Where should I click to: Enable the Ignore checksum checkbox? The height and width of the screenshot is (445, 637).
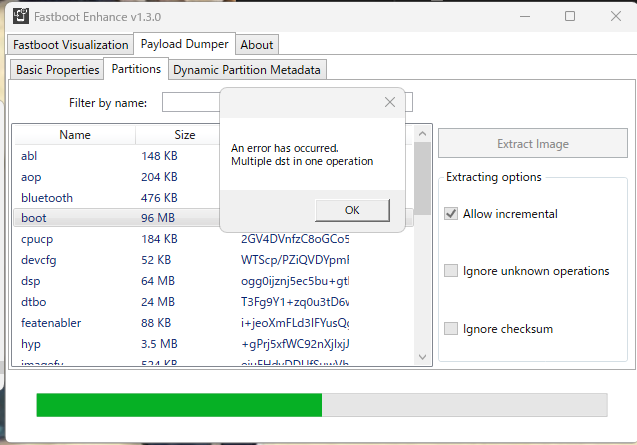[451, 328]
